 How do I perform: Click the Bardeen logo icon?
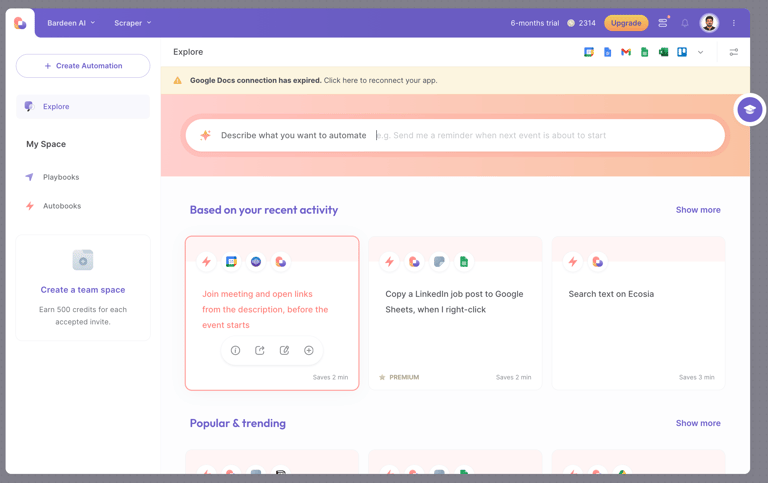coord(20,23)
